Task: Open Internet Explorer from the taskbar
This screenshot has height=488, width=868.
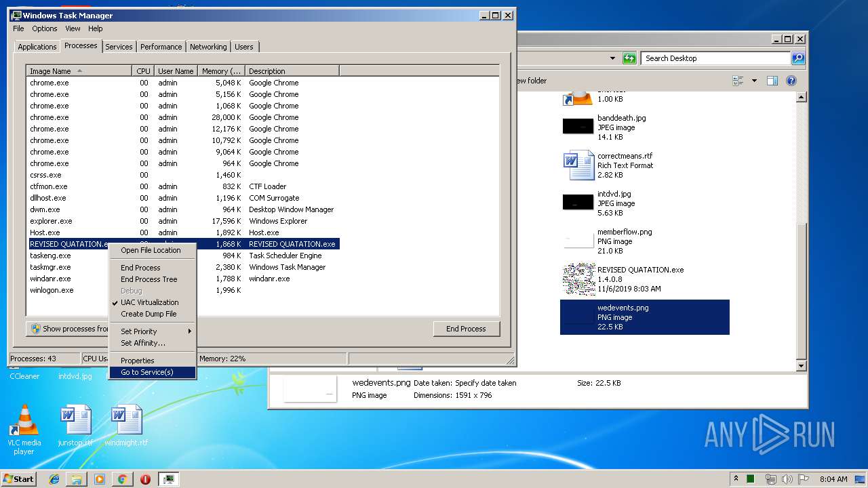Action: 55,479
